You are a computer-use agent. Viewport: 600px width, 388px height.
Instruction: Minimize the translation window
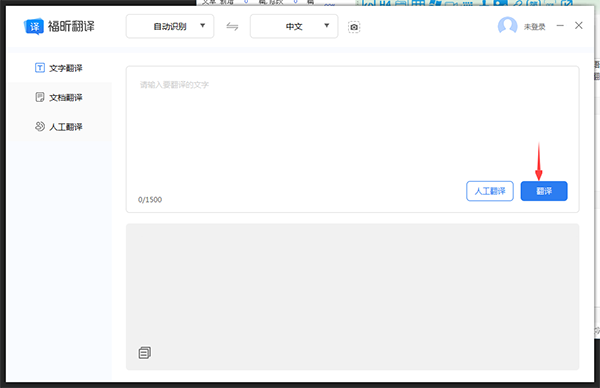point(560,26)
